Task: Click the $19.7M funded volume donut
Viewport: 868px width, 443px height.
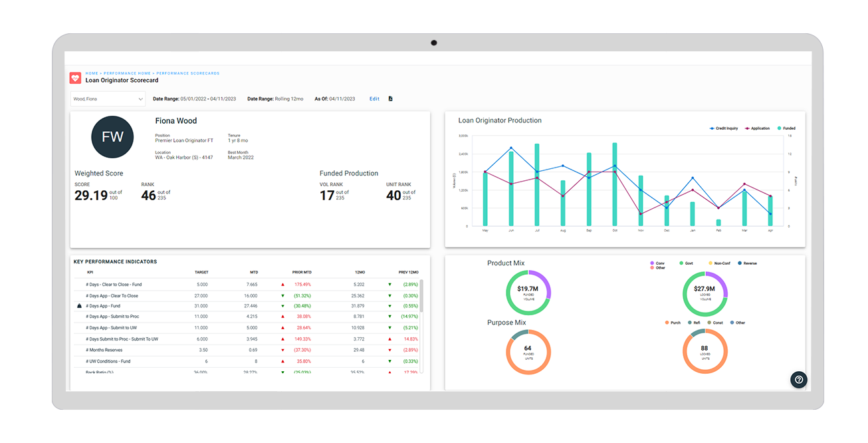Action: point(528,293)
